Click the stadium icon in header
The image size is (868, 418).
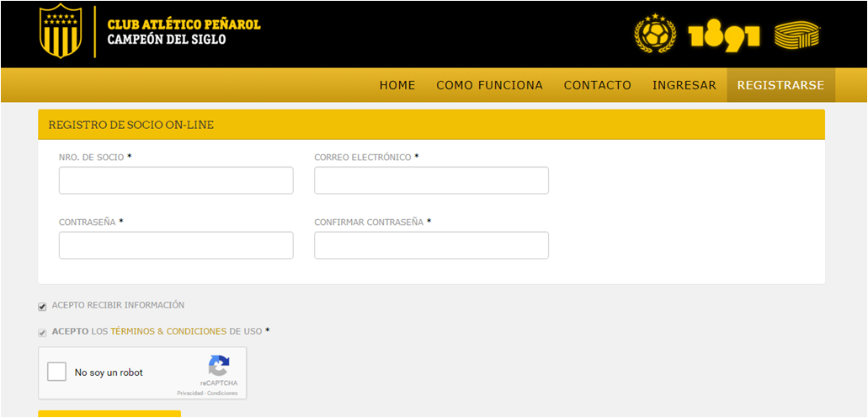click(x=797, y=35)
